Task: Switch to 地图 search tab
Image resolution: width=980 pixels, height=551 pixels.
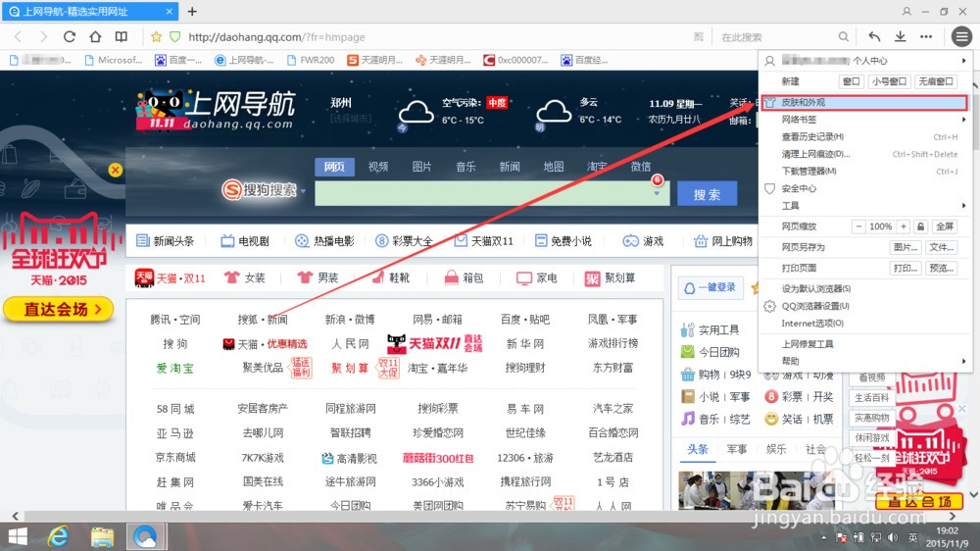Action: click(553, 167)
